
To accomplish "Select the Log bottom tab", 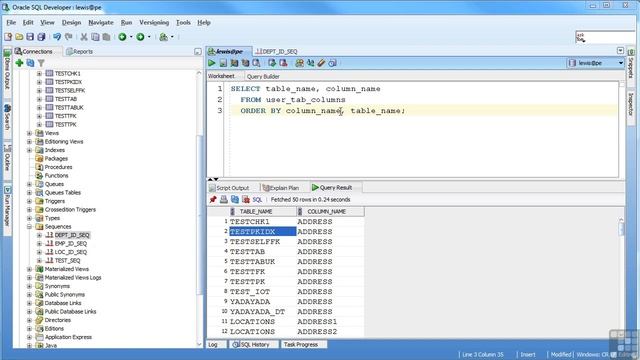I will click(213, 344).
